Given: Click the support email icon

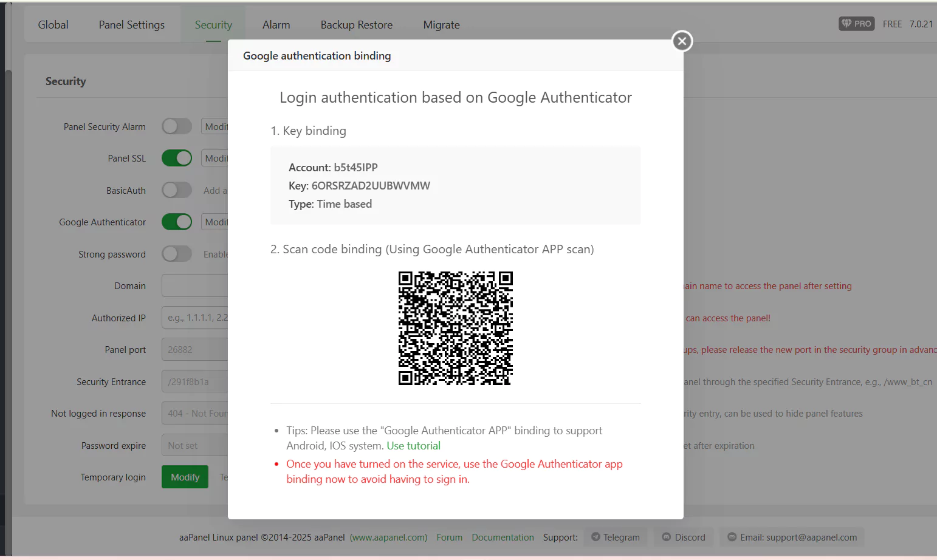Looking at the screenshot, I should click(732, 537).
